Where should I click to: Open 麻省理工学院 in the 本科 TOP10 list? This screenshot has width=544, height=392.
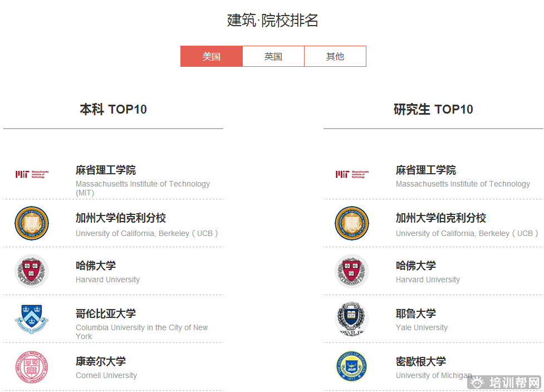tap(106, 170)
